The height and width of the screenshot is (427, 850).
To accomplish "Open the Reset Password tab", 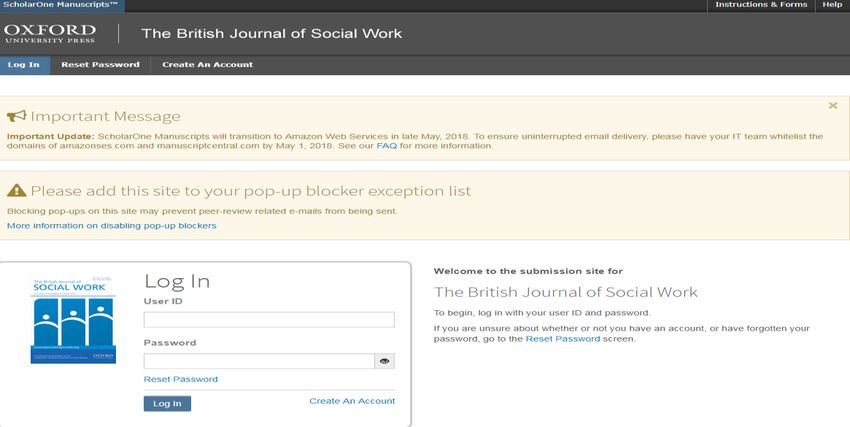I will pos(100,64).
